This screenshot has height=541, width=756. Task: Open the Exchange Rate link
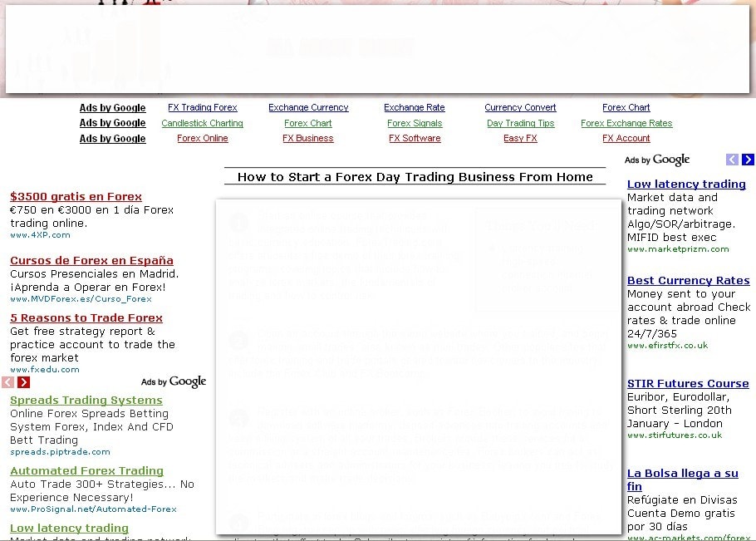click(415, 107)
